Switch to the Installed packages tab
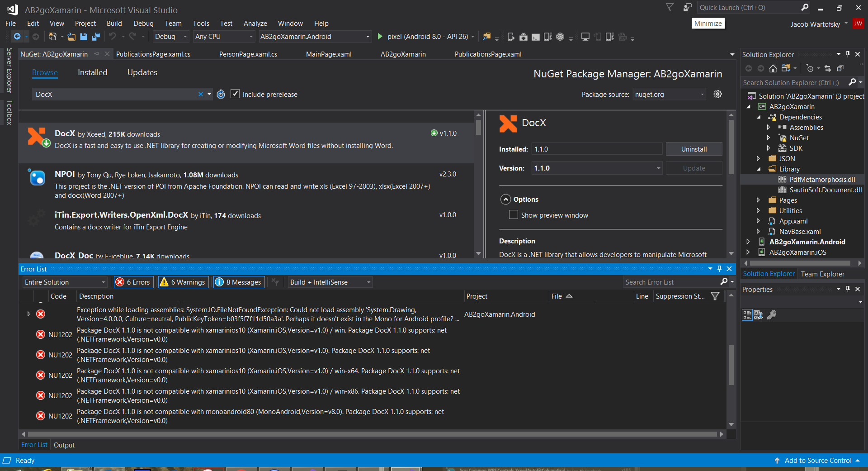This screenshot has height=471, width=868. (x=92, y=72)
